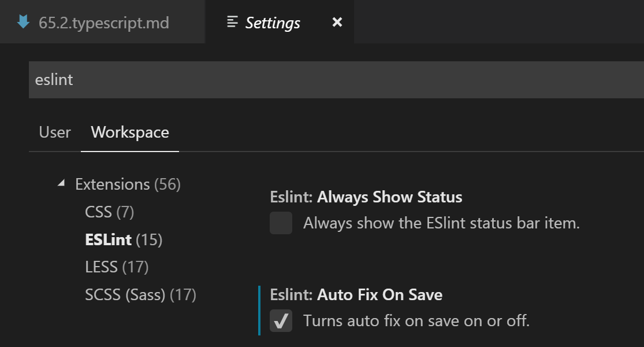Open the SCSS (Sass) (17) category

[x=140, y=295]
